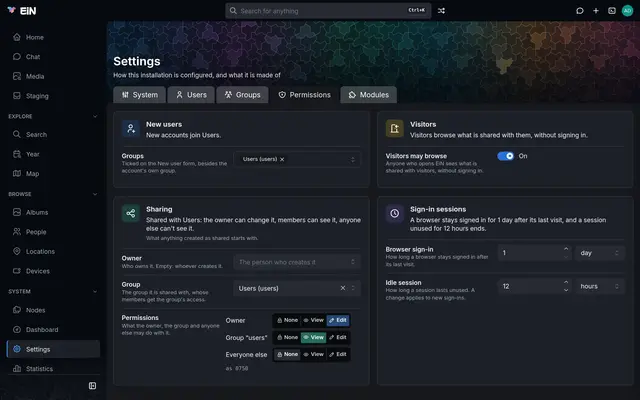
Task: Set Owner permission to Edit
Action: (338, 320)
